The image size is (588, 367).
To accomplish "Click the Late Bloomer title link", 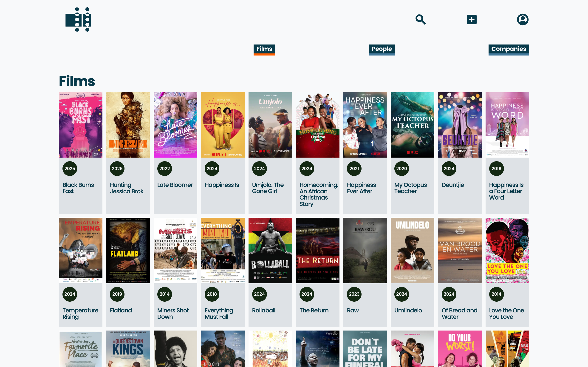I will [175, 185].
